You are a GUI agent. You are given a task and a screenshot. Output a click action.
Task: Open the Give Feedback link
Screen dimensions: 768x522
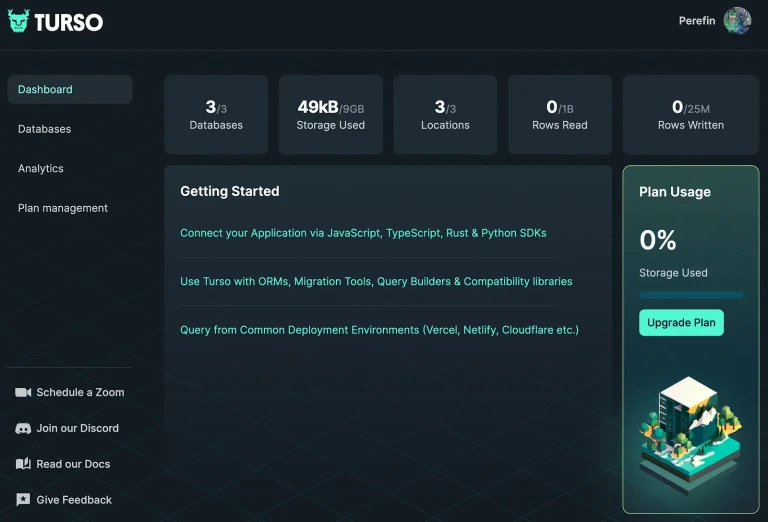[x=74, y=499]
